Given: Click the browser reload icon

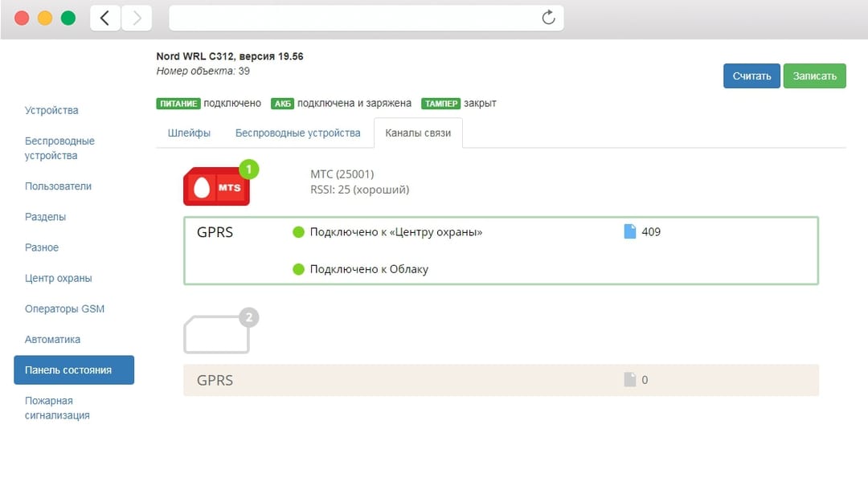Looking at the screenshot, I should coord(548,18).
